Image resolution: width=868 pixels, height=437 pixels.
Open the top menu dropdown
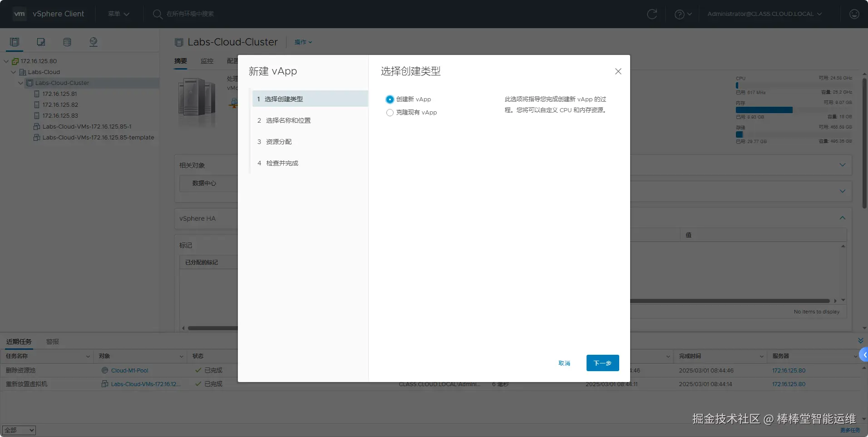pyautogui.click(x=118, y=14)
